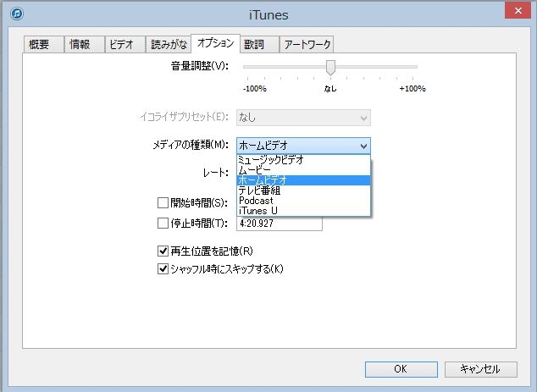Open the アートワーク tab
The image size is (537, 392).
coord(307,45)
